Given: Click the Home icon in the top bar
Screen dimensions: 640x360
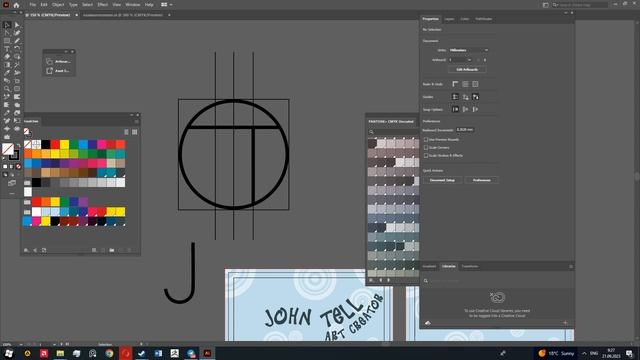Looking at the screenshot, I should pos(16,5).
